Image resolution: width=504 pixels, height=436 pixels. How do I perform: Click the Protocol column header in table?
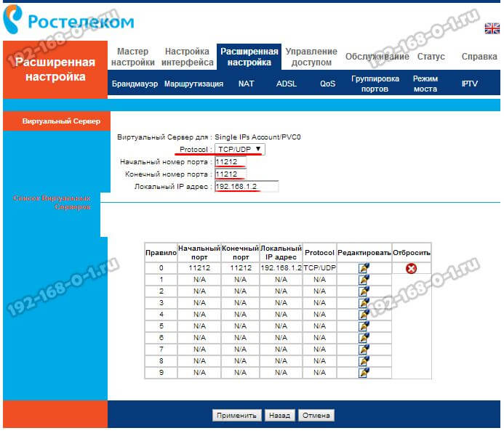(319, 253)
